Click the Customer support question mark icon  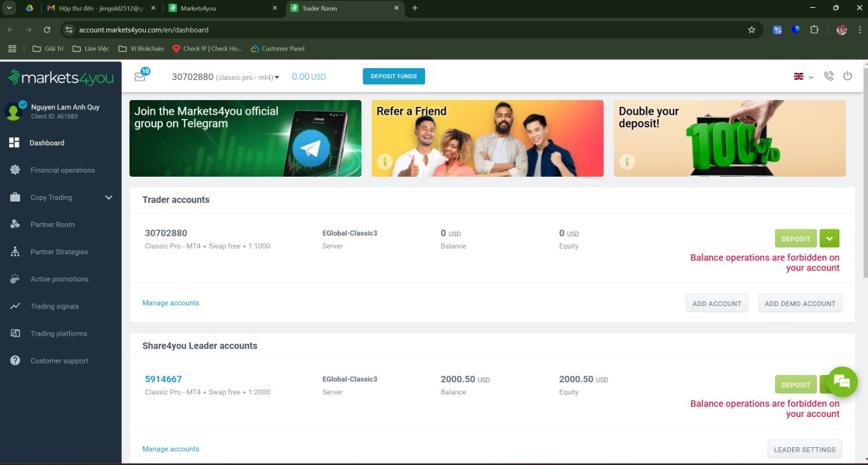pos(15,360)
